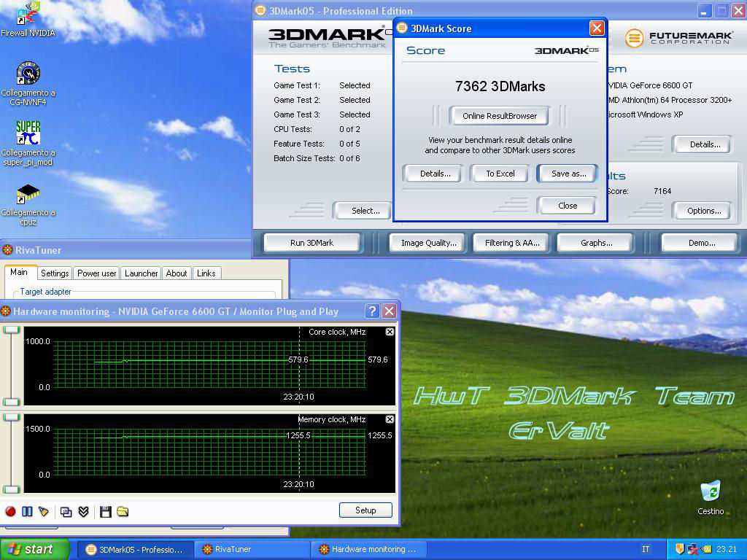The width and height of the screenshot is (747, 560).
Task: Click Online ResultBrowser in 3DMark Score dialog
Action: (x=499, y=116)
